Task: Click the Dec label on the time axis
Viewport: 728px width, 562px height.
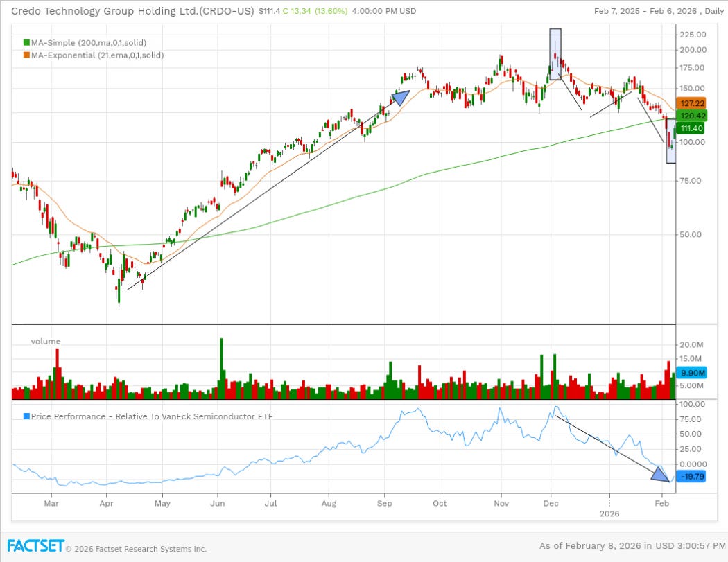Action: click(x=551, y=503)
